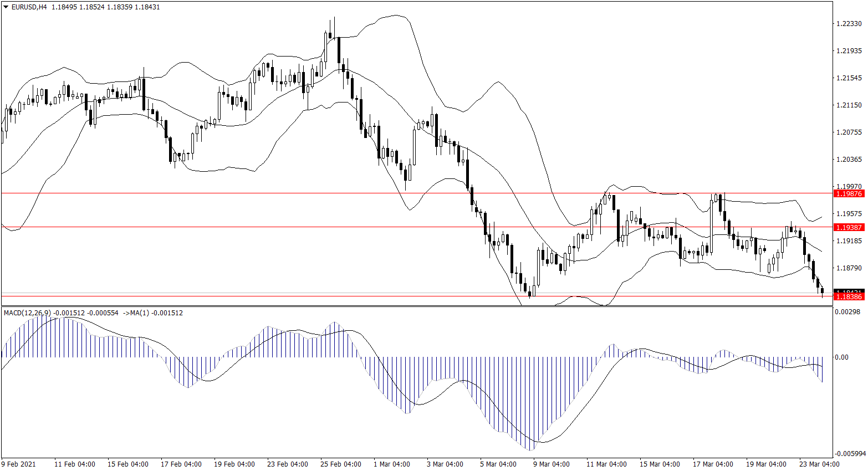Click the red 1.18386 price level tag

(x=849, y=296)
